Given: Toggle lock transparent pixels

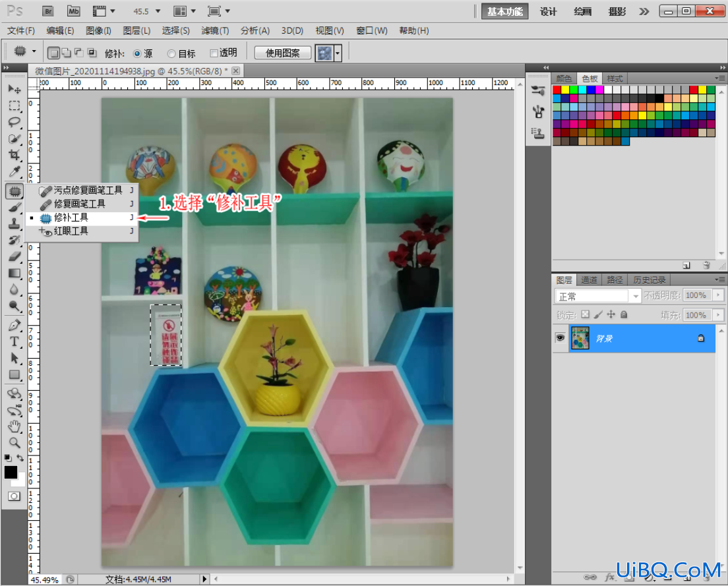Looking at the screenshot, I should 586,314.
